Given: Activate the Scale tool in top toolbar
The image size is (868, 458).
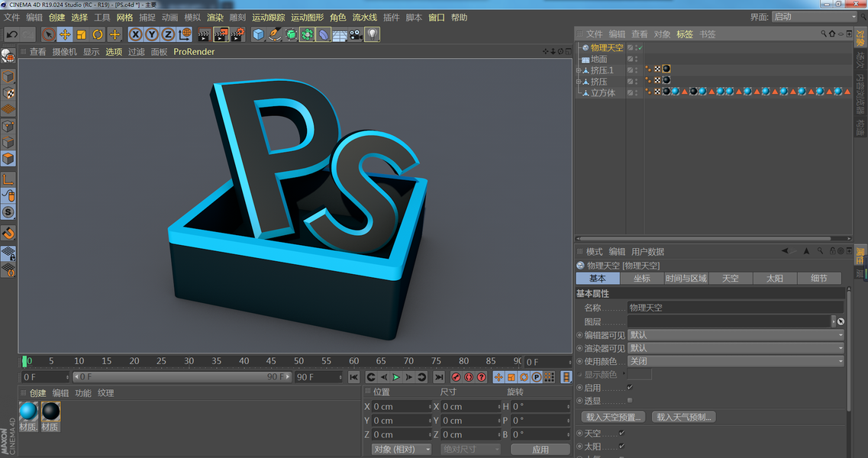Looking at the screenshot, I should pyautogui.click(x=82, y=34).
